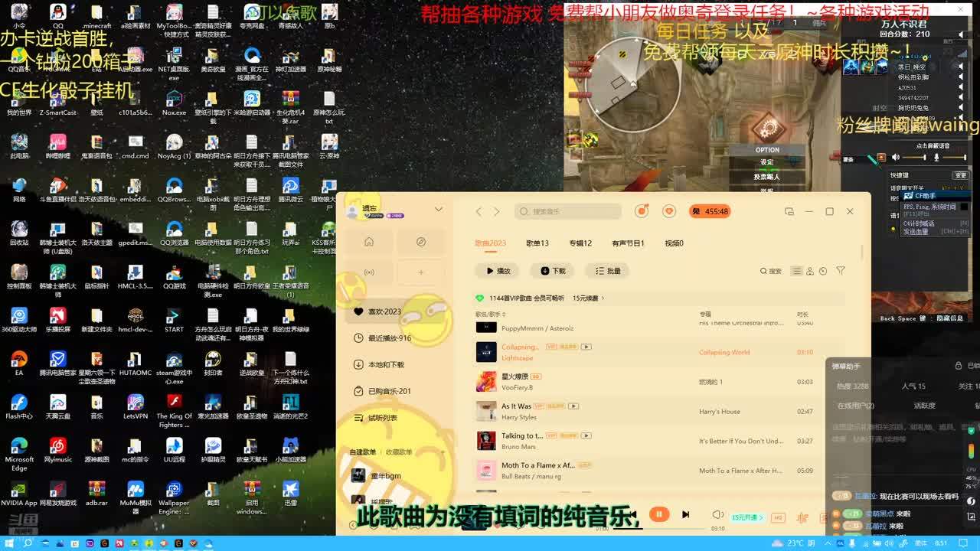980x551 pixels.
Task: Click the 搜索音乐 search field
Action: point(567,211)
